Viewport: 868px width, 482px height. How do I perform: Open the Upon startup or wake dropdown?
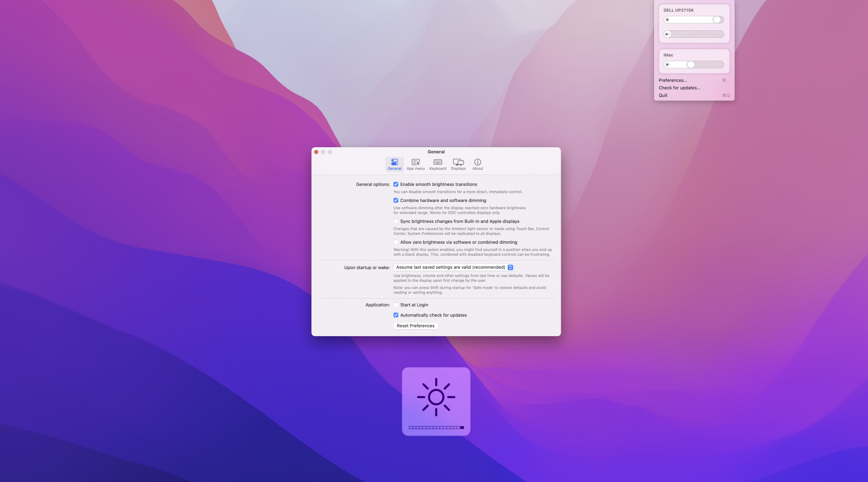(454, 267)
